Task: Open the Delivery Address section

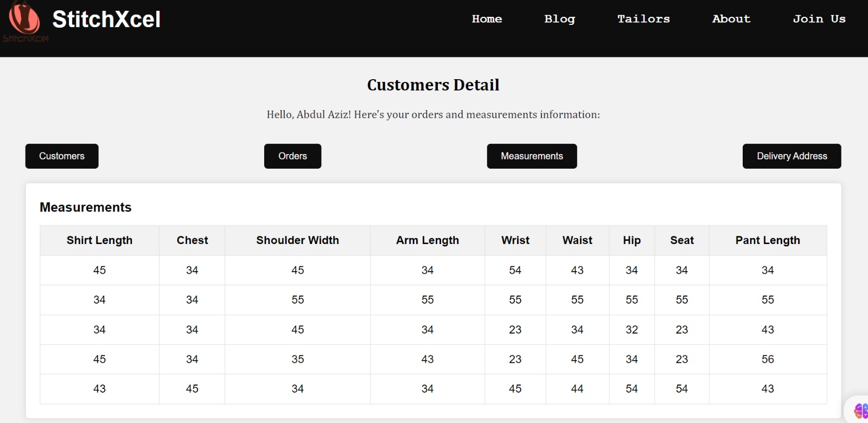Action: coord(792,156)
